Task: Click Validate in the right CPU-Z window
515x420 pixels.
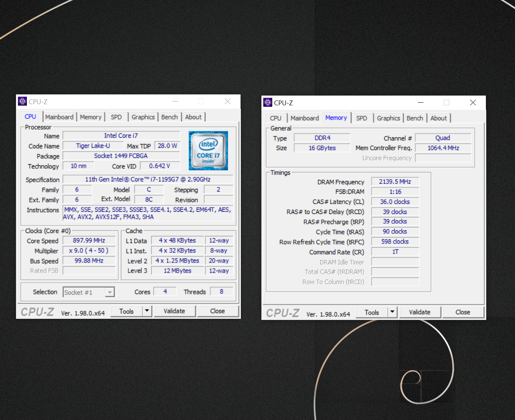Action: (x=420, y=312)
